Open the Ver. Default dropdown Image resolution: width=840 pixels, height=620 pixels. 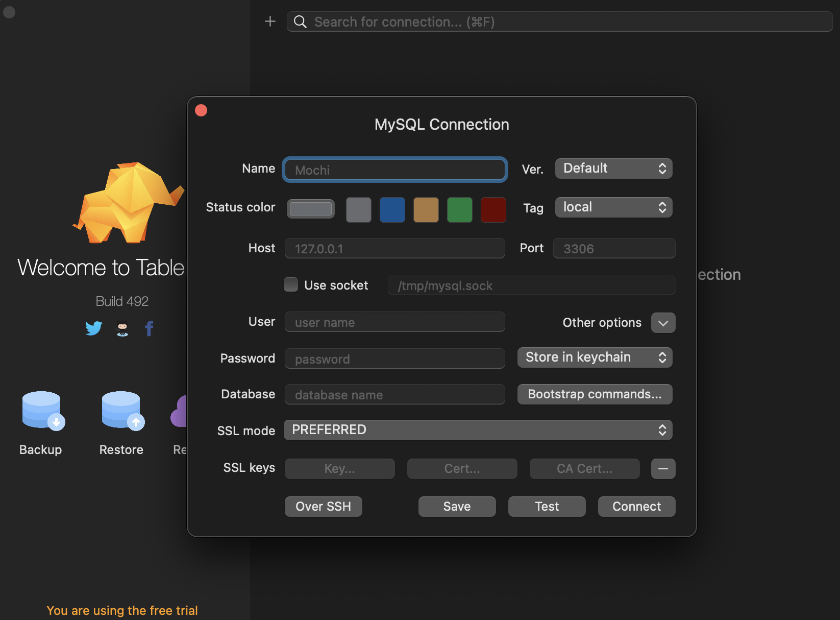click(x=613, y=169)
